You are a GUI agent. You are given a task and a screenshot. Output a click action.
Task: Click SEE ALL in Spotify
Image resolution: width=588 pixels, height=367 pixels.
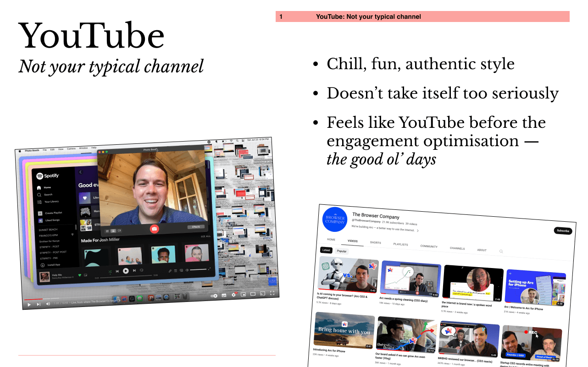(x=205, y=236)
